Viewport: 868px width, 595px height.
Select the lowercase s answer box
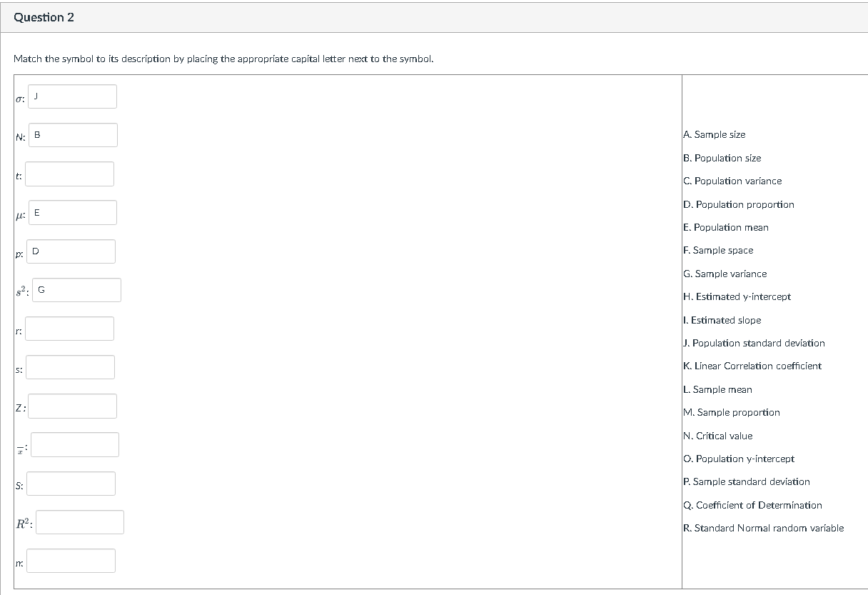click(71, 367)
